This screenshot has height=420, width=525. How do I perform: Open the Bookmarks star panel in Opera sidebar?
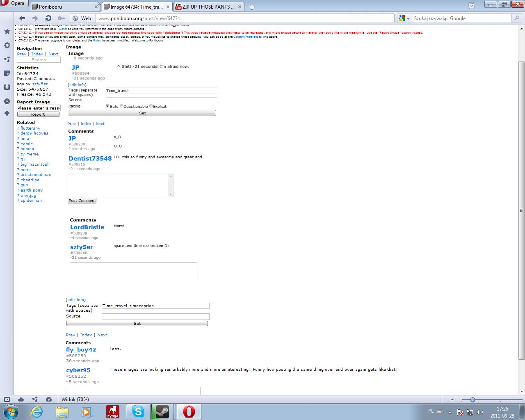click(x=7, y=32)
